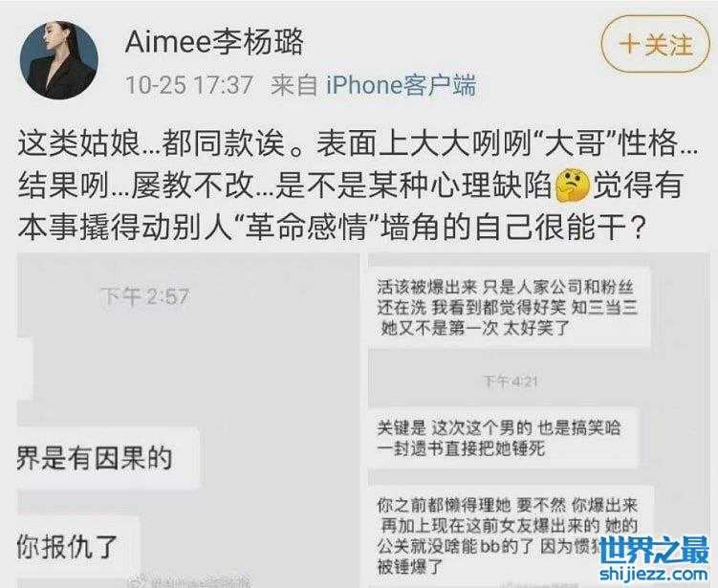This screenshot has width=718, height=588.
Task: Visit the shijiezz.com watermark link
Action: coord(653,574)
